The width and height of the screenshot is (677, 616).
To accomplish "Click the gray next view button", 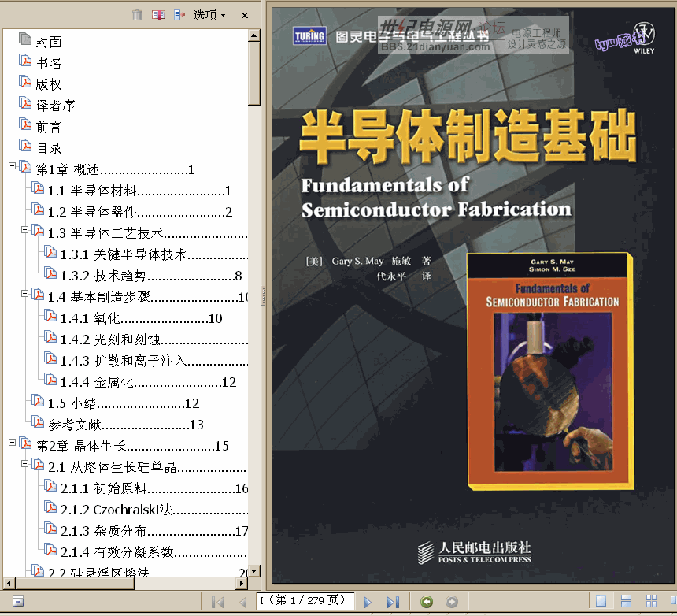I will [452, 601].
